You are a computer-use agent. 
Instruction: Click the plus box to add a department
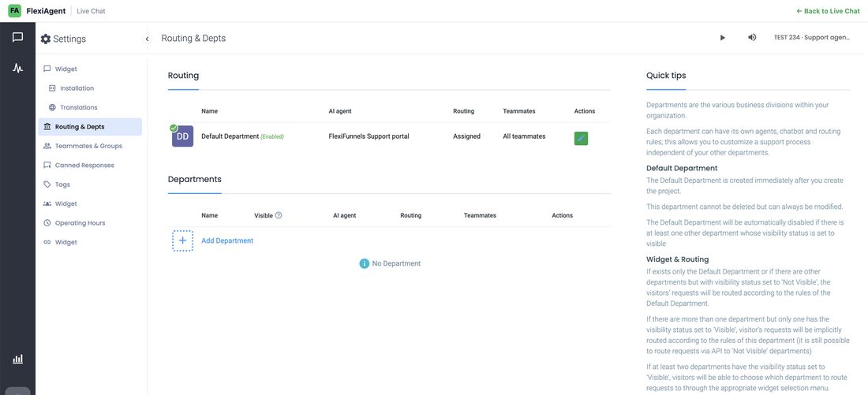point(183,240)
